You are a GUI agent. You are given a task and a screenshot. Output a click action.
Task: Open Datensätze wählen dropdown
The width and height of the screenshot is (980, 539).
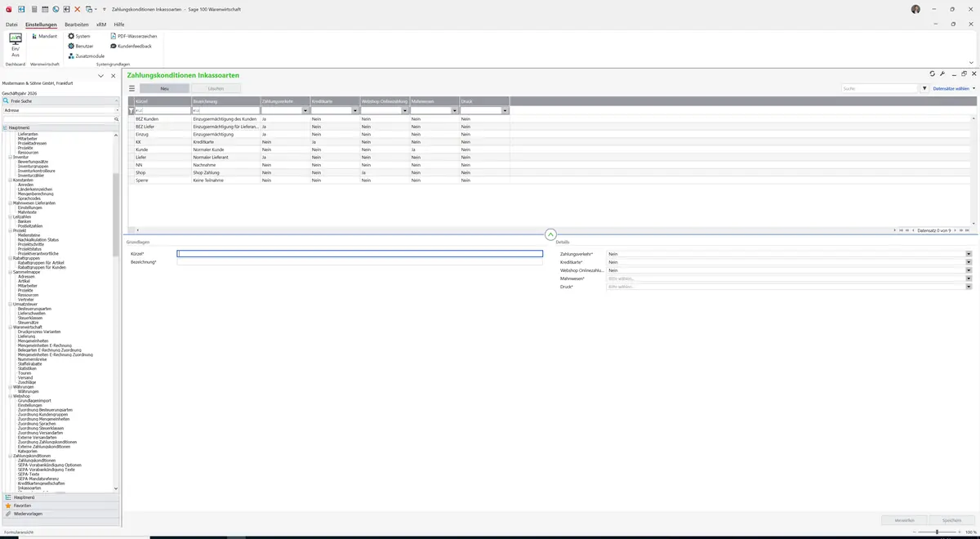[954, 88]
